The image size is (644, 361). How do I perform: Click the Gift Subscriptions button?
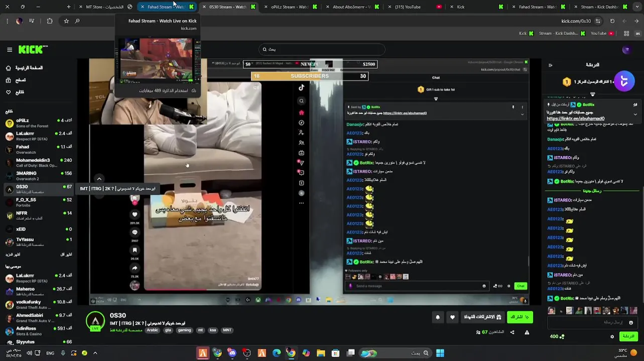482,317
